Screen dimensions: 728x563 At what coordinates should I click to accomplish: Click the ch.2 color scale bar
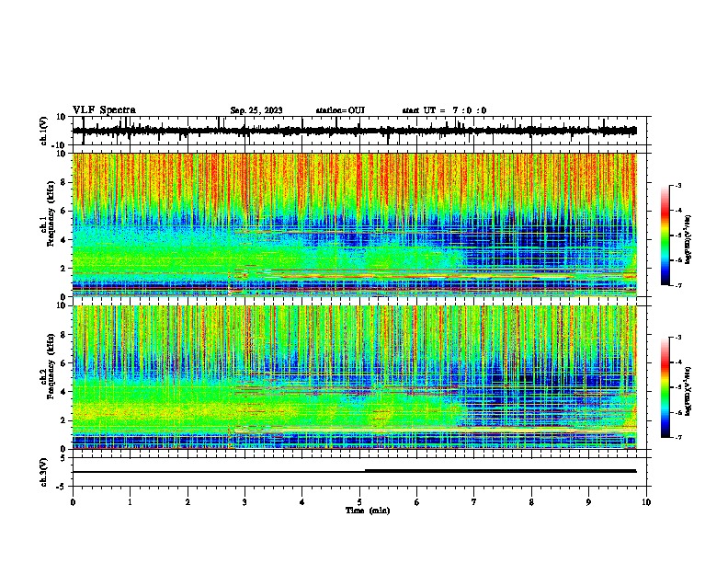[x=665, y=387]
